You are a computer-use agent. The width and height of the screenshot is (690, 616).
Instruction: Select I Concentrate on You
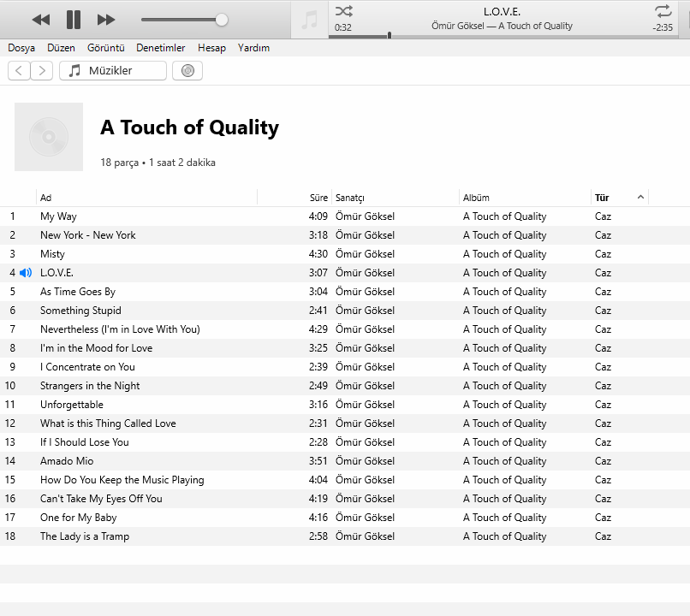(x=87, y=367)
